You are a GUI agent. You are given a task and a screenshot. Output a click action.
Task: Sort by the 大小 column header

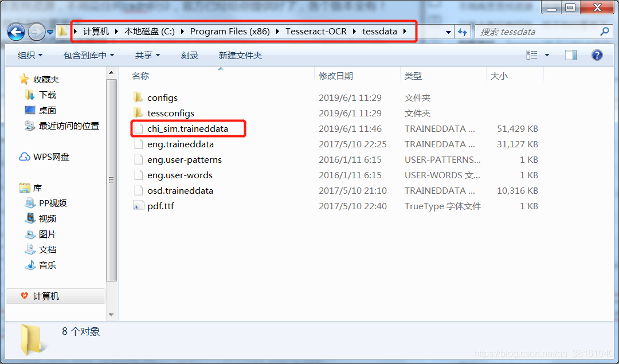click(x=499, y=76)
